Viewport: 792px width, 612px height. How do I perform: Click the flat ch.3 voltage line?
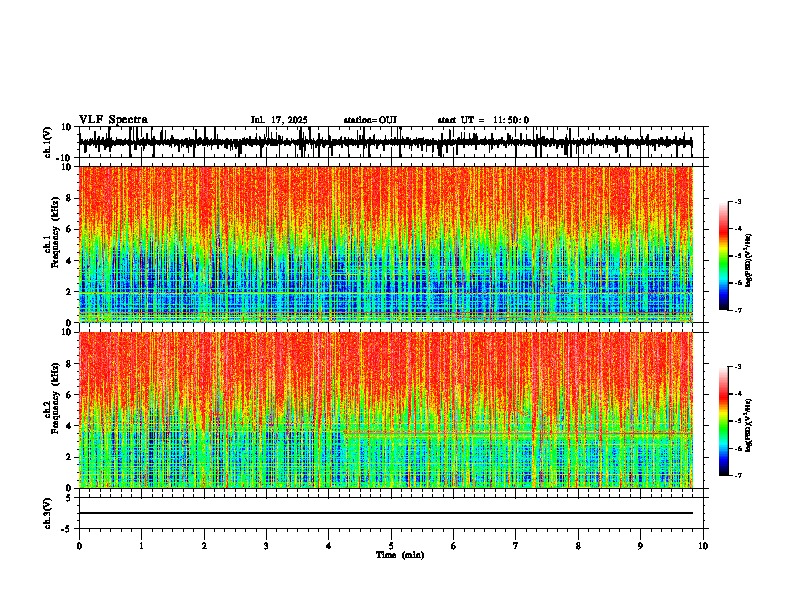[386, 513]
